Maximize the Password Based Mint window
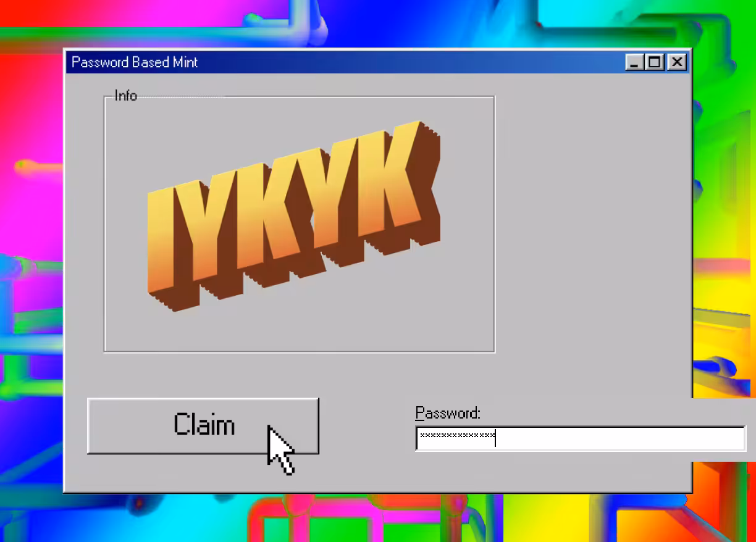This screenshot has width=756, height=542. point(655,62)
